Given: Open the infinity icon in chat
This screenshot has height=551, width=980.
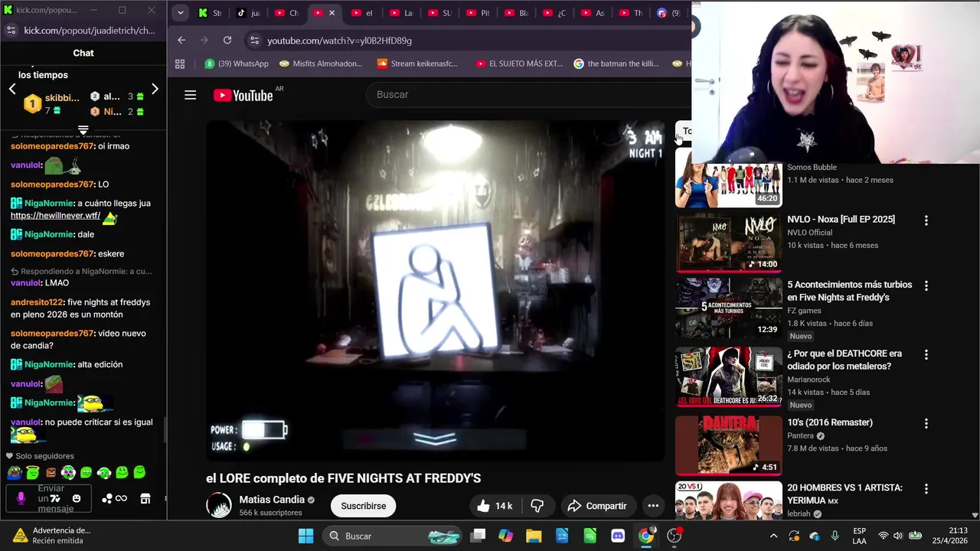Looking at the screenshot, I should 121,499.
